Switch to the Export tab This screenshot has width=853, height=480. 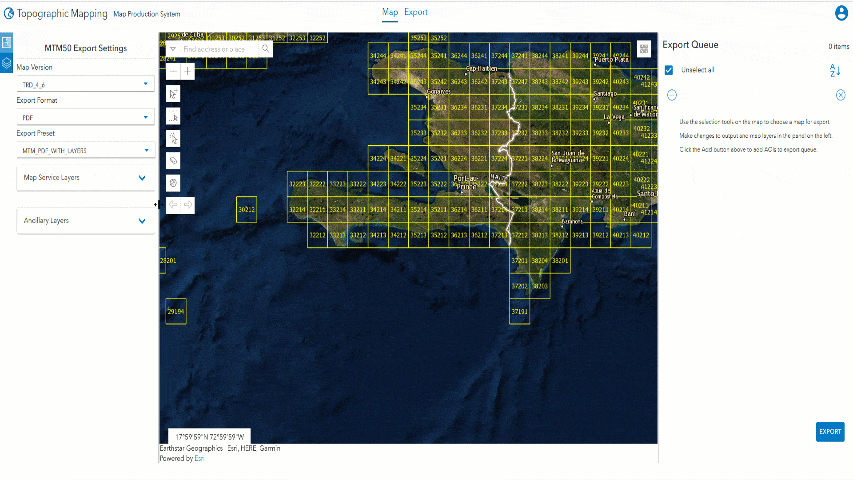[416, 12]
